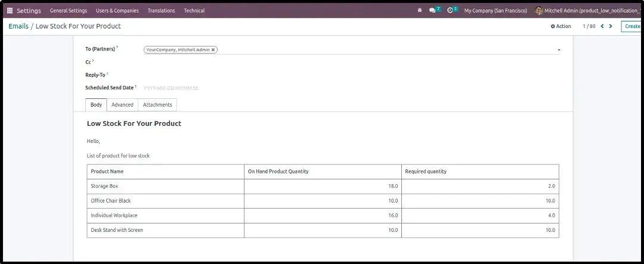
Task: Click the Scheduled Send Date help mark
Action: (135, 86)
